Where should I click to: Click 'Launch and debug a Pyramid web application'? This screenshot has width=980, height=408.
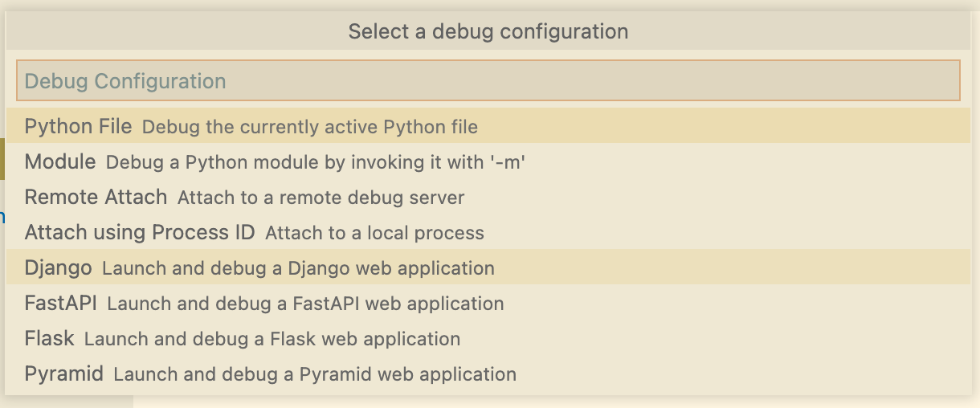(315, 374)
